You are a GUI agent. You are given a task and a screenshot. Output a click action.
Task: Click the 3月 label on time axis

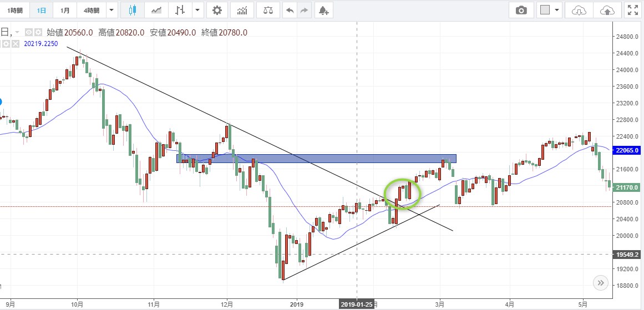tap(440, 304)
